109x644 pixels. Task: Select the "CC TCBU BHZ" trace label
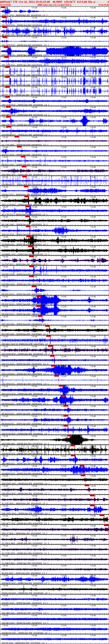coord(25,553)
